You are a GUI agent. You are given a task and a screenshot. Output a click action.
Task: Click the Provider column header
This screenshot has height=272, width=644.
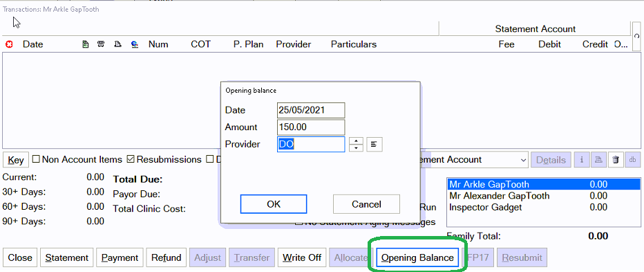pyautogui.click(x=293, y=44)
